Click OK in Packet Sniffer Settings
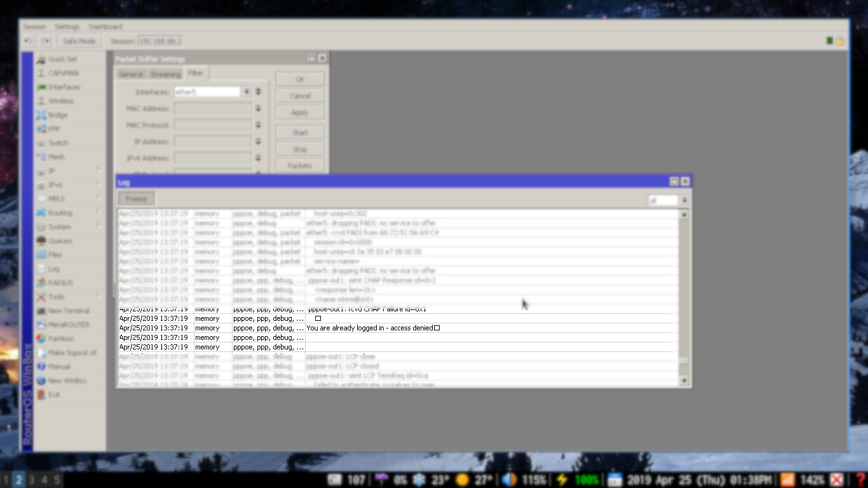Viewport: 868px width, 488px height. pos(300,79)
